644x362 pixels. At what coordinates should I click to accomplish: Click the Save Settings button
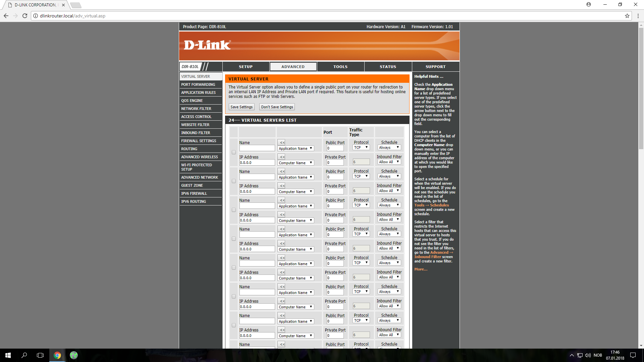(x=241, y=107)
